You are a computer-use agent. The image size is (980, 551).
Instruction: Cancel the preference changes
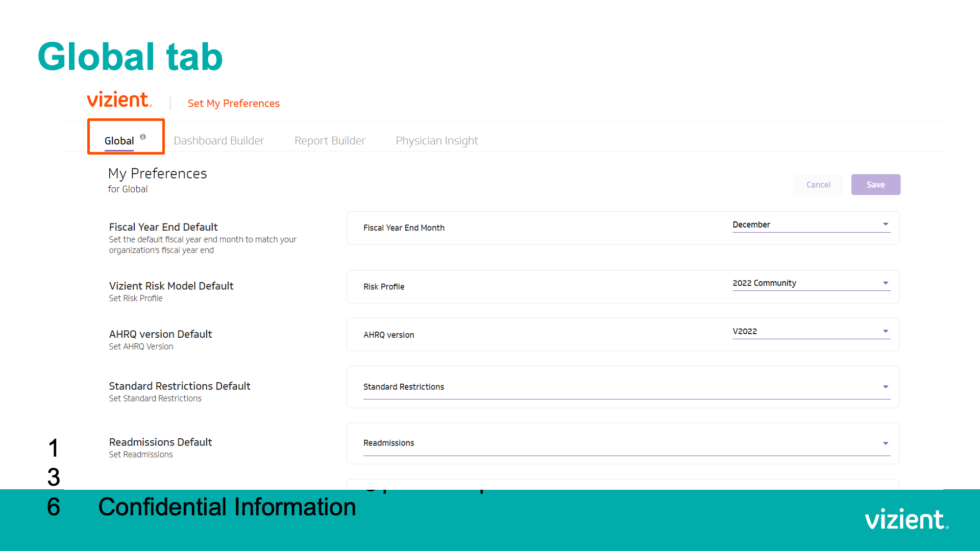818,185
